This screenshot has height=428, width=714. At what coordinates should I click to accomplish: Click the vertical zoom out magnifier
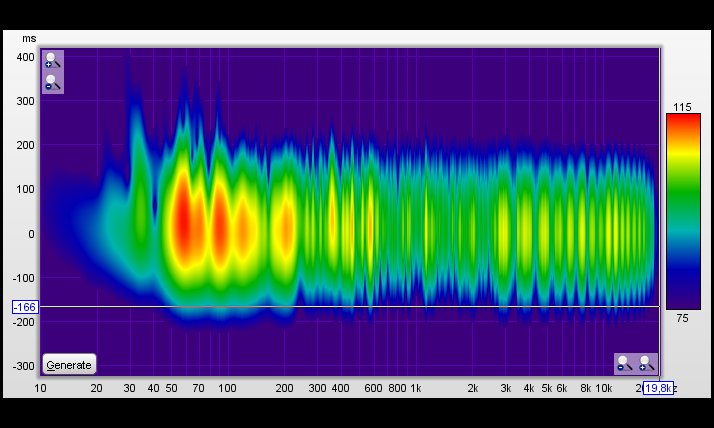click(x=53, y=83)
